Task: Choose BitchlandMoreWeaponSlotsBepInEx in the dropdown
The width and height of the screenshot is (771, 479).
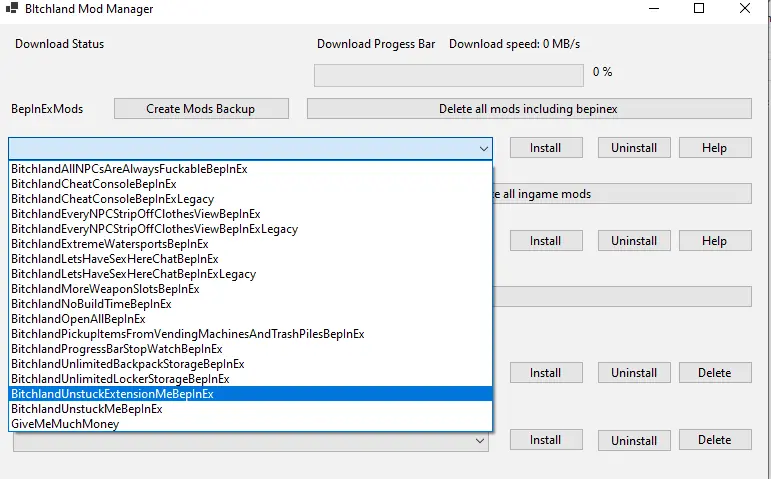Action: click(250, 289)
